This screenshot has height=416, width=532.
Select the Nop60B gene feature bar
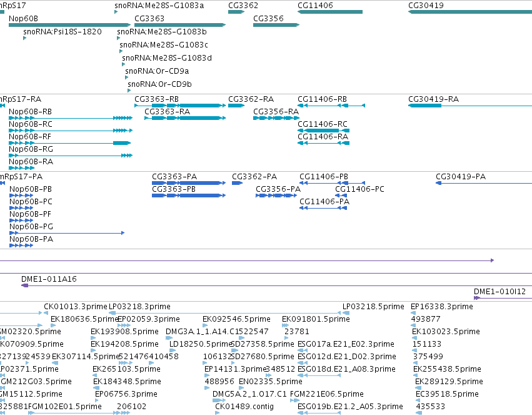coord(69,25)
